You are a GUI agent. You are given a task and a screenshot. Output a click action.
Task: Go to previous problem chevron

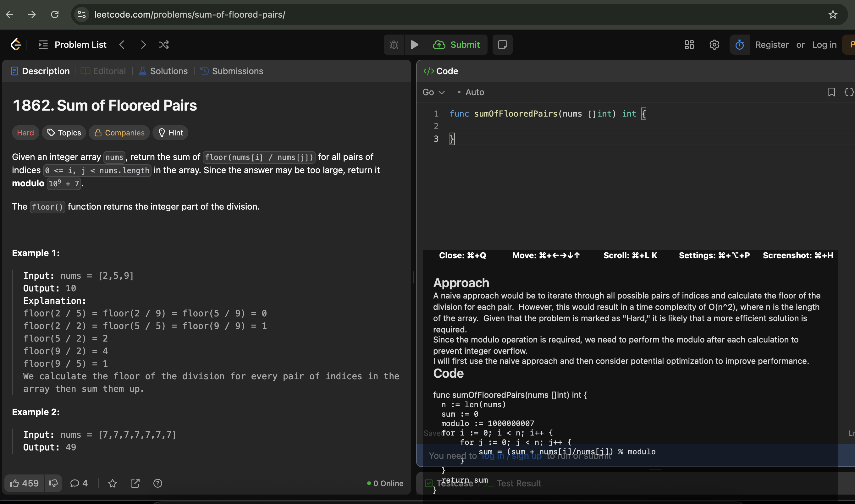[122, 45]
